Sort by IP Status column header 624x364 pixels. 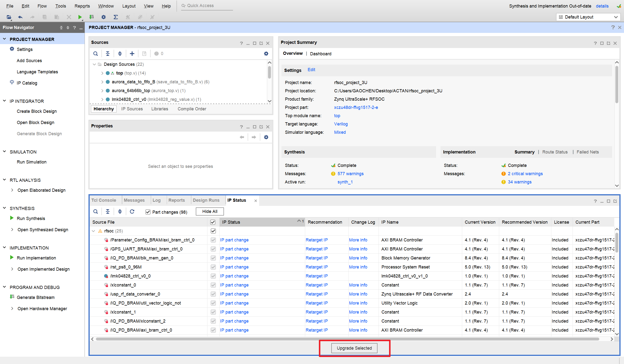(x=262, y=222)
